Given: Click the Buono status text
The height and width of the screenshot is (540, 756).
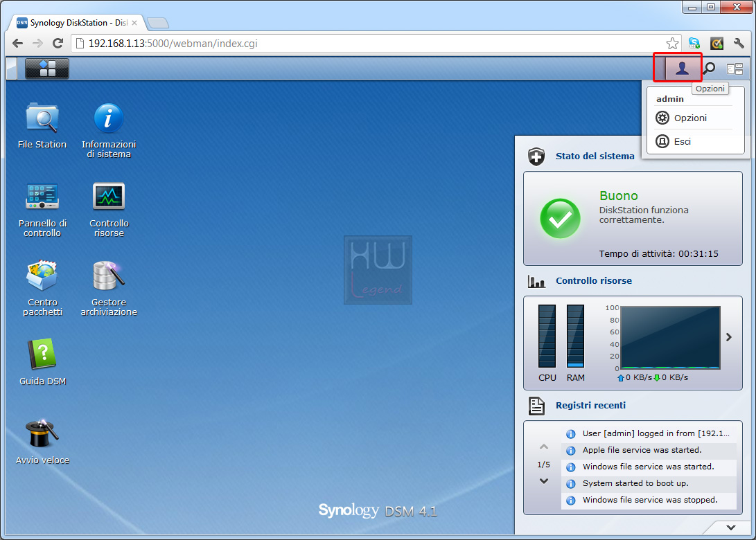Looking at the screenshot, I should coord(619,195).
